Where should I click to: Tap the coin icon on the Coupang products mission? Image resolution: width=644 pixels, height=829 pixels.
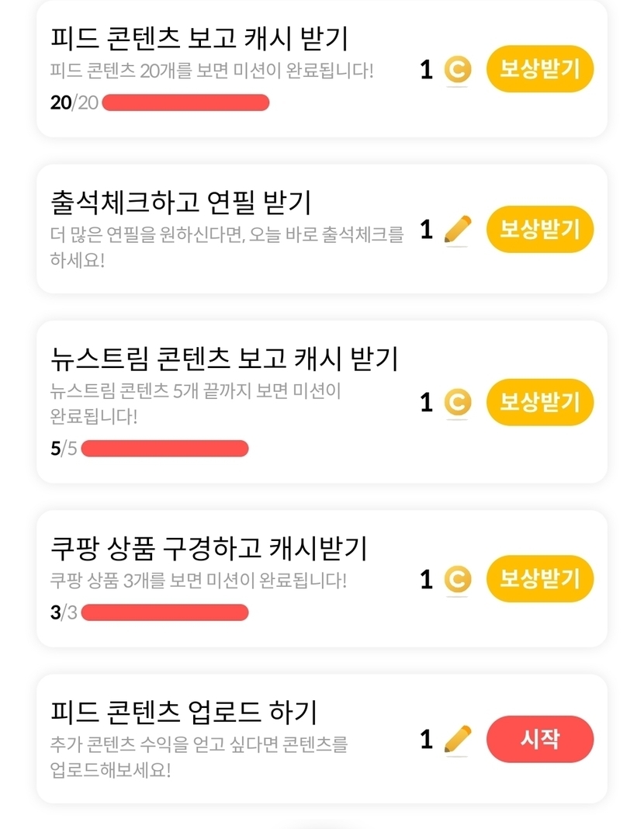tap(457, 580)
